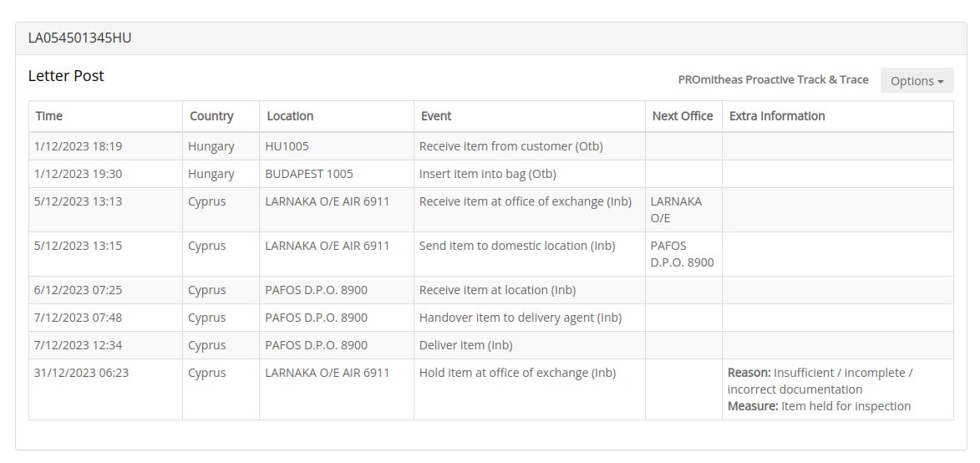The height and width of the screenshot is (463, 980).
Task: Click the Event column header
Action: [x=436, y=116]
